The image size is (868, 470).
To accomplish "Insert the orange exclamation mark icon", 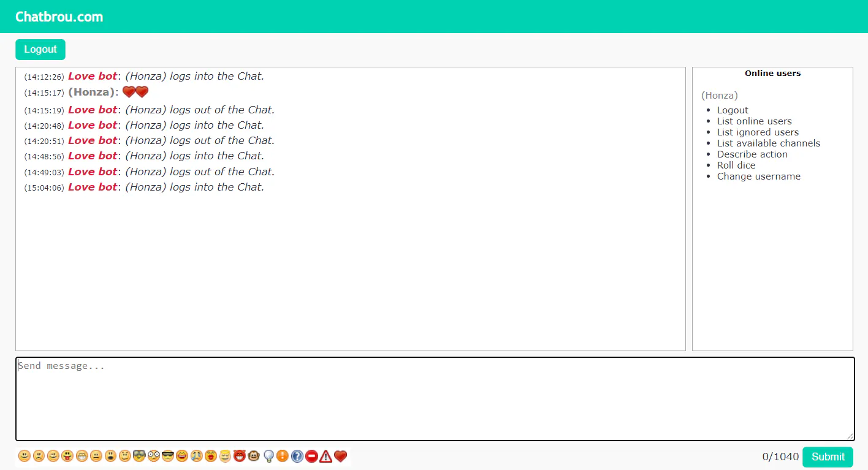I will [x=283, y=456].
